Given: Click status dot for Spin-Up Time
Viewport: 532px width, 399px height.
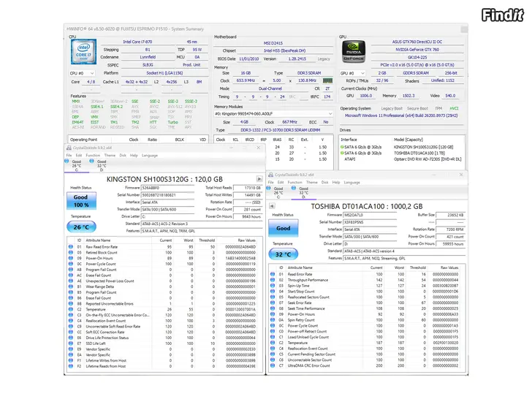Looking at the screenshot, I should 273,286.
